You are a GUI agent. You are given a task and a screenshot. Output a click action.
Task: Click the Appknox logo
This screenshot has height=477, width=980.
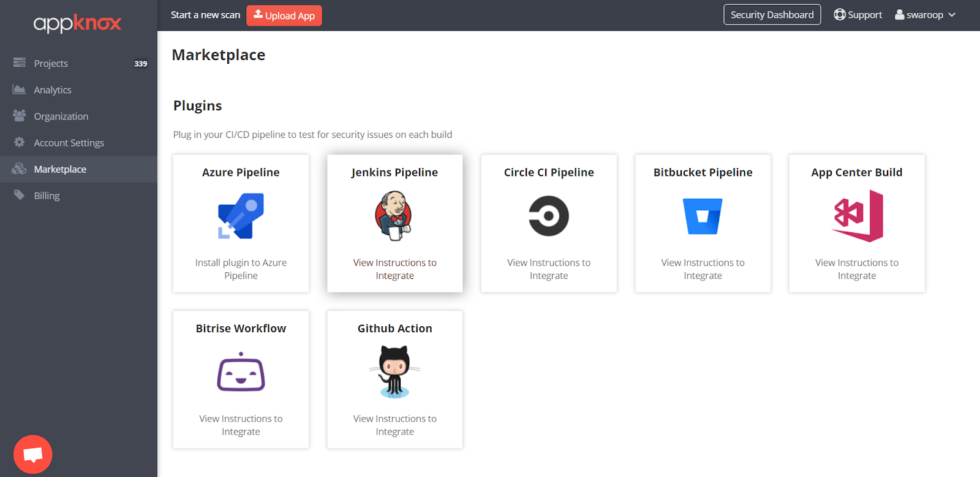tap(78, 23)
